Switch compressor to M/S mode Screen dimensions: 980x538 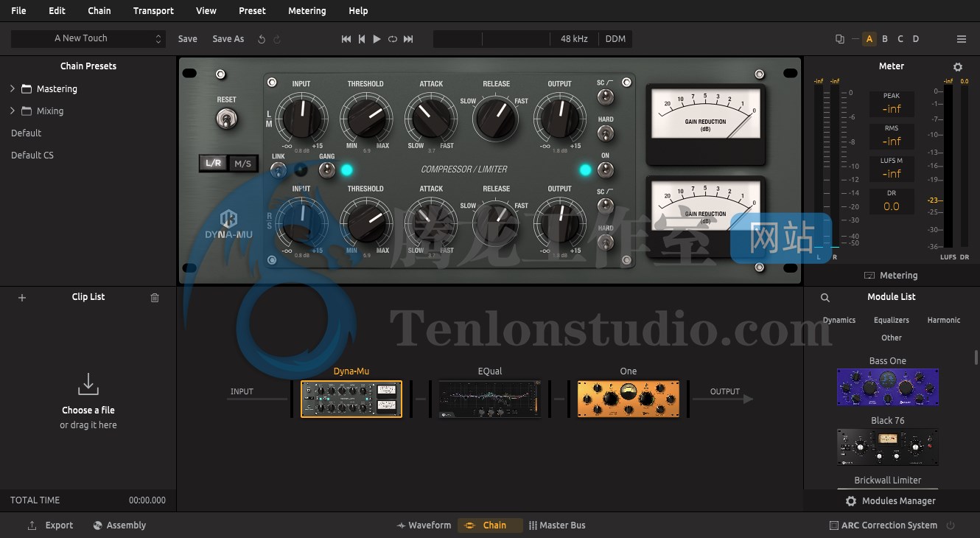(242, 164)
